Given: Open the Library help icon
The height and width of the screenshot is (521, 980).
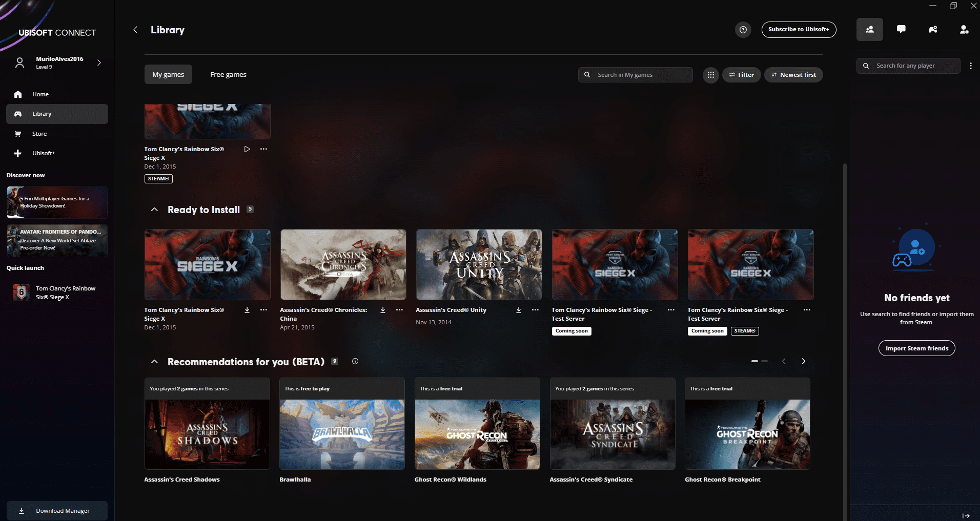Looking at the screenshot, I should click(x=743, y=30).
